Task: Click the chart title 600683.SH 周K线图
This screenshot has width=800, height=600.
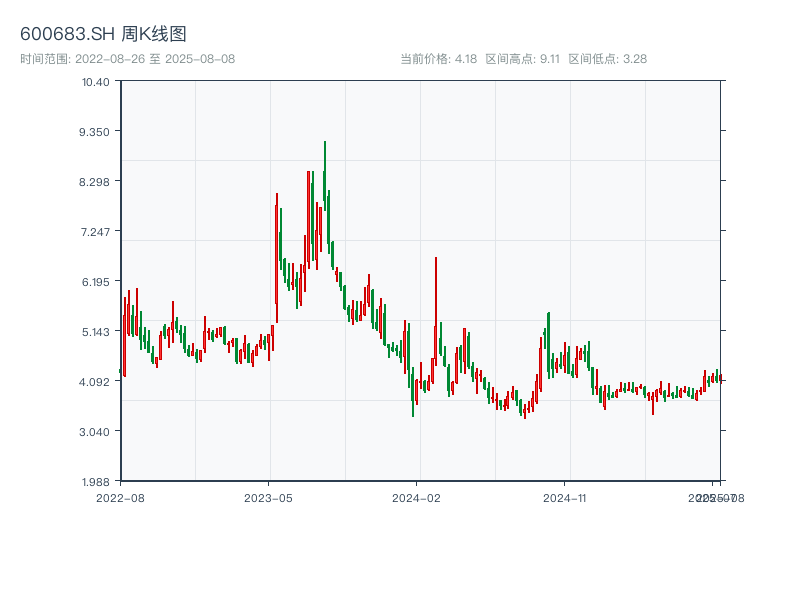Action: coord(103,34)
